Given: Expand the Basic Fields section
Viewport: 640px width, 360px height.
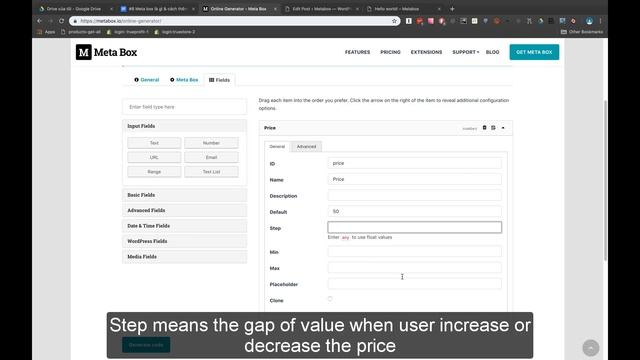Looking at the screenshot, I should [184, 195].
